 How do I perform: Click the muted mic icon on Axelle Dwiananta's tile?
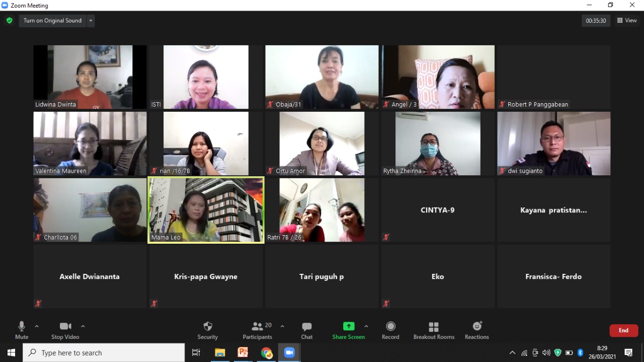pos(38,304)
